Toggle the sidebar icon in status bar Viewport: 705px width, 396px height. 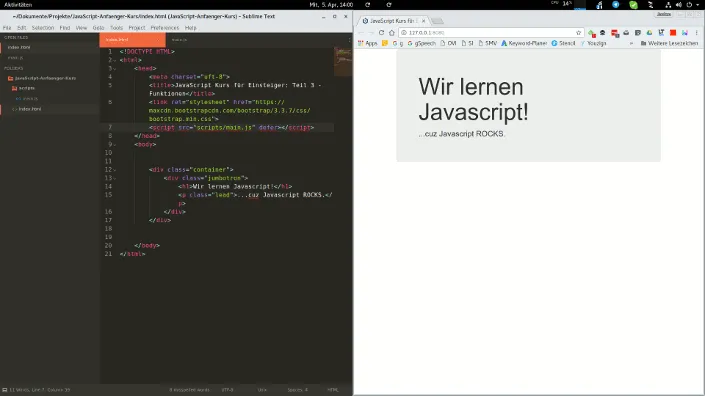click(4, 390)
